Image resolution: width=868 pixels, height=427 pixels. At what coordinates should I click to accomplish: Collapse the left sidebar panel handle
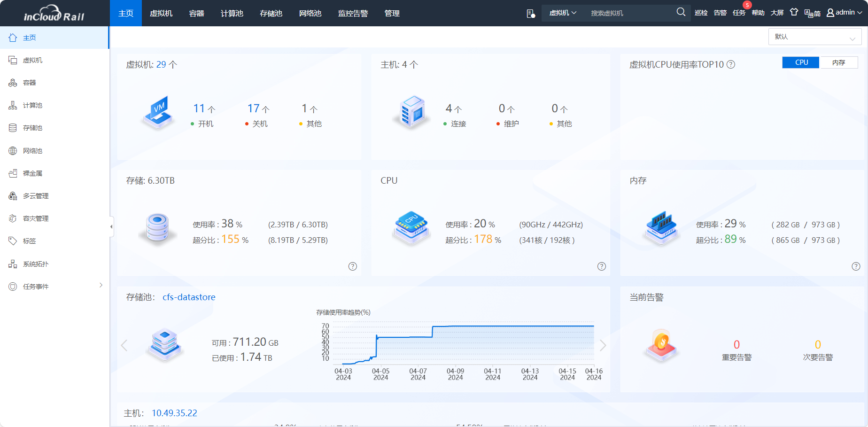(111, 226)
